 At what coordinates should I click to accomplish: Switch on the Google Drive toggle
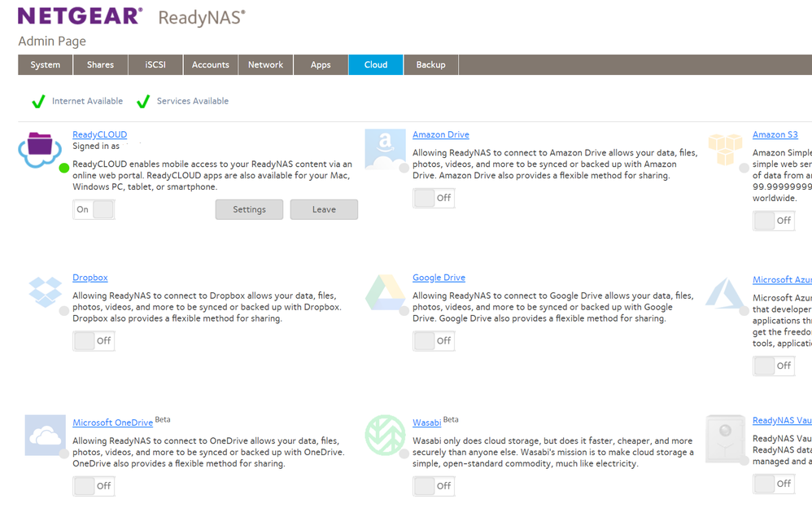coord(434,341)
